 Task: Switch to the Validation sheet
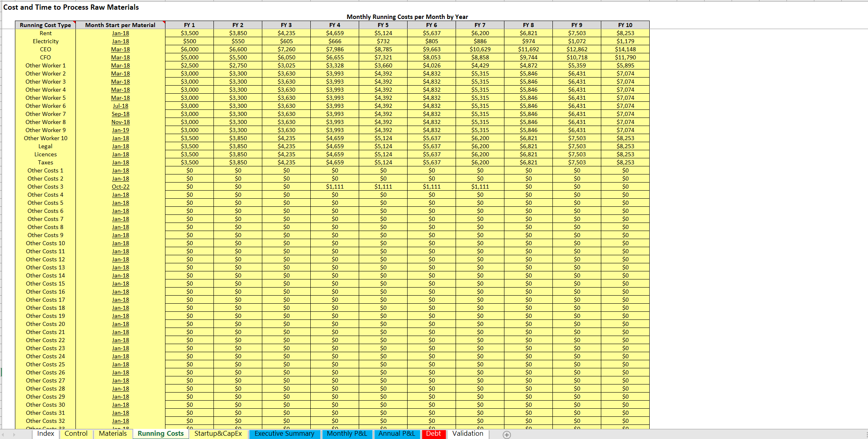(467, 434)
